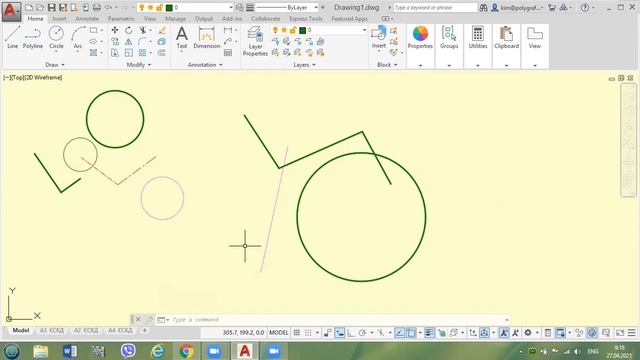Click the dark green layer color swatch
This screenshot has width=640, height=360.
[302, 30]
